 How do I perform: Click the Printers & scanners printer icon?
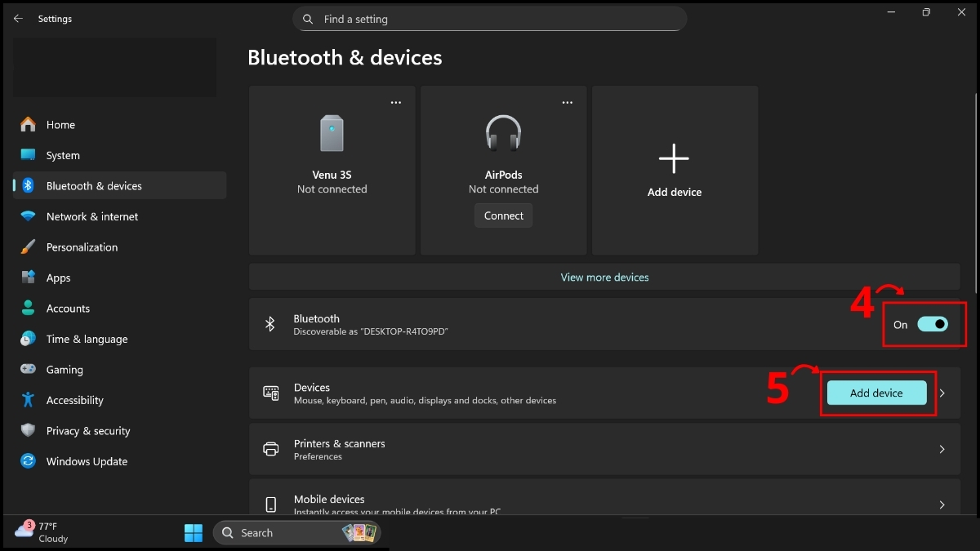[x=271, y=449]
